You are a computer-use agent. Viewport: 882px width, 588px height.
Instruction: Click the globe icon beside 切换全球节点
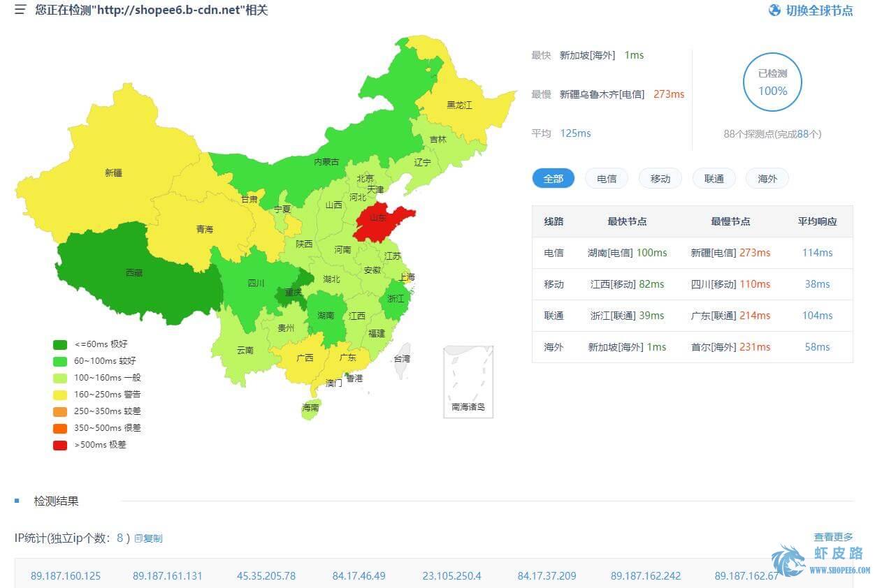(x=774, y=10)
